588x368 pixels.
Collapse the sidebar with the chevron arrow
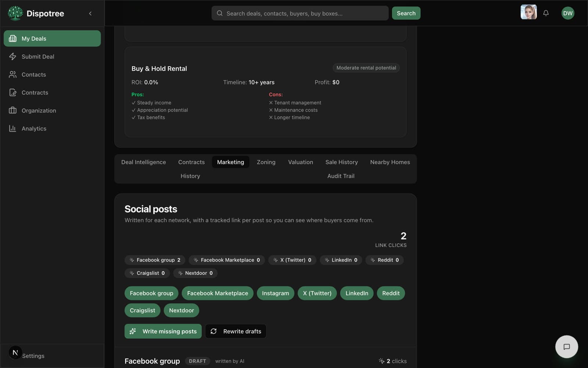(90, 14)
